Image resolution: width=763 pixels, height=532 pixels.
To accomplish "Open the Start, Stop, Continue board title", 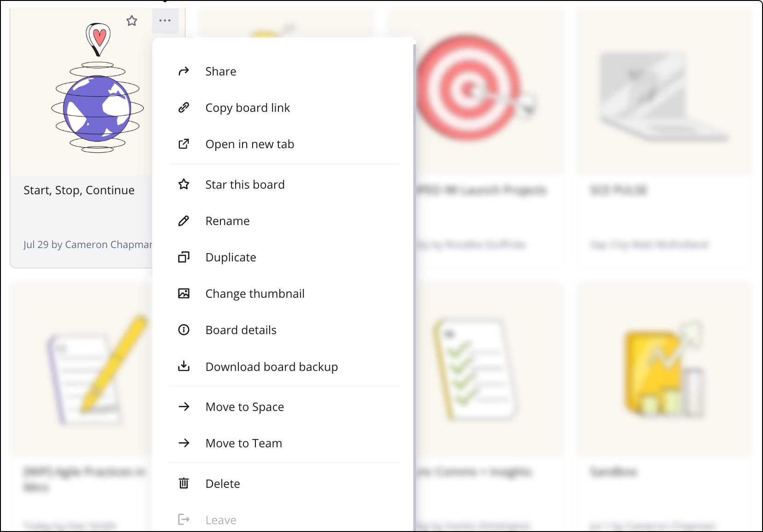I will tap(79, 190).
